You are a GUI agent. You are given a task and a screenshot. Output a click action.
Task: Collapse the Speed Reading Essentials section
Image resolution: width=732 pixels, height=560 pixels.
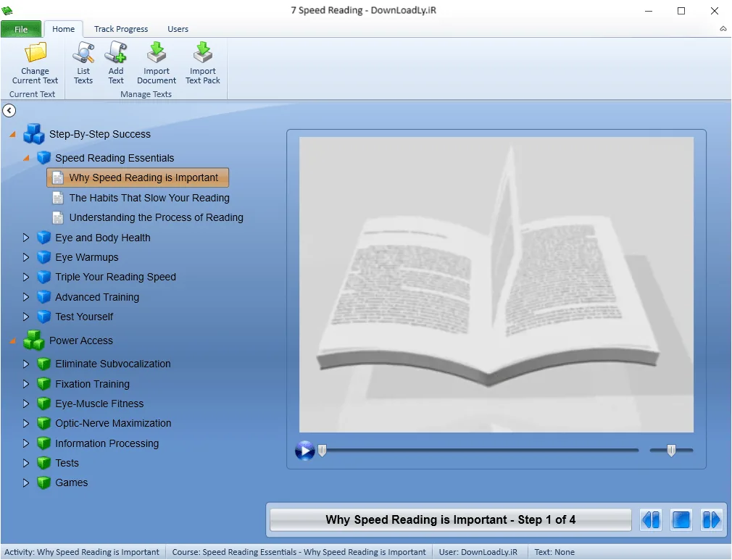[26, 158]
